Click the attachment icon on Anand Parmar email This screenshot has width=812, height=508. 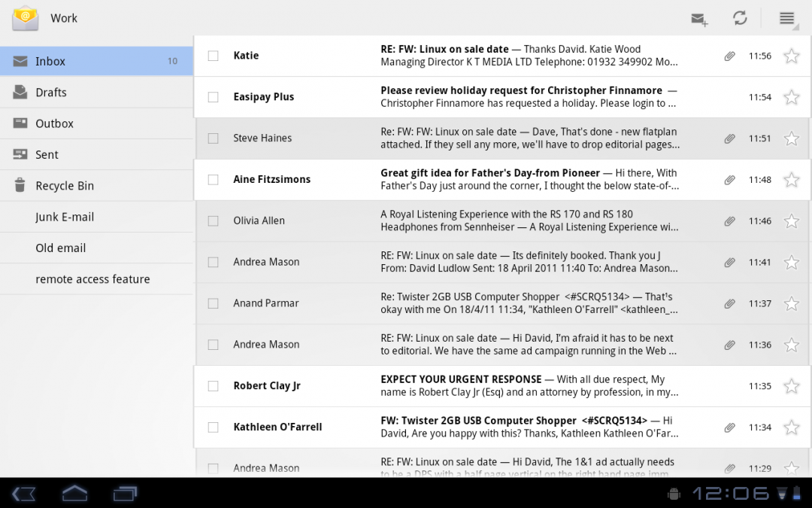coord(729,304)
